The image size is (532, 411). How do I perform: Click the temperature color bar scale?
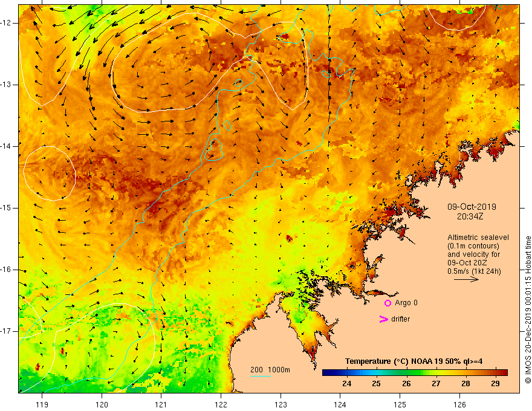[415, 373]
